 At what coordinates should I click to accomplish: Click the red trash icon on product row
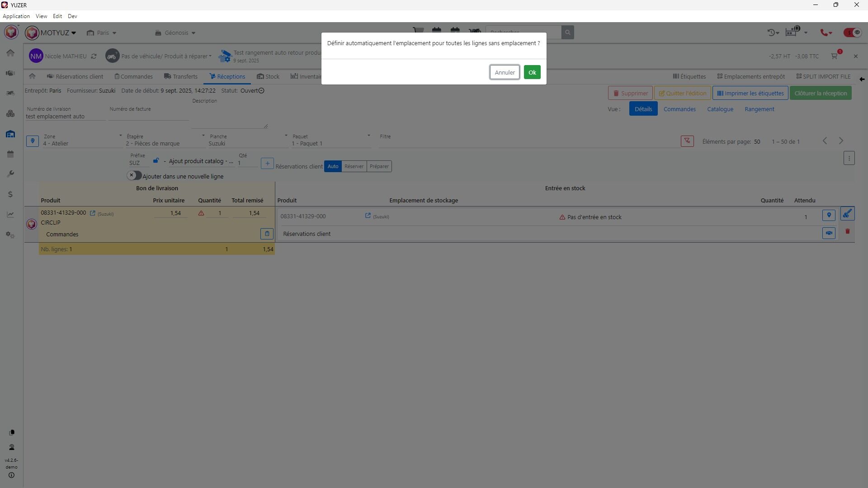click(848, 231)
